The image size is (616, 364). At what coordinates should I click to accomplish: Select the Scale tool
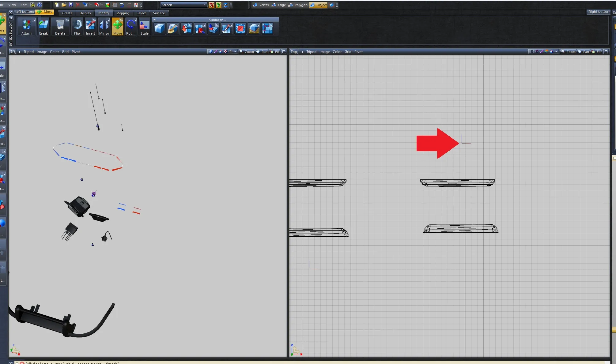click(x=144, y=27)
